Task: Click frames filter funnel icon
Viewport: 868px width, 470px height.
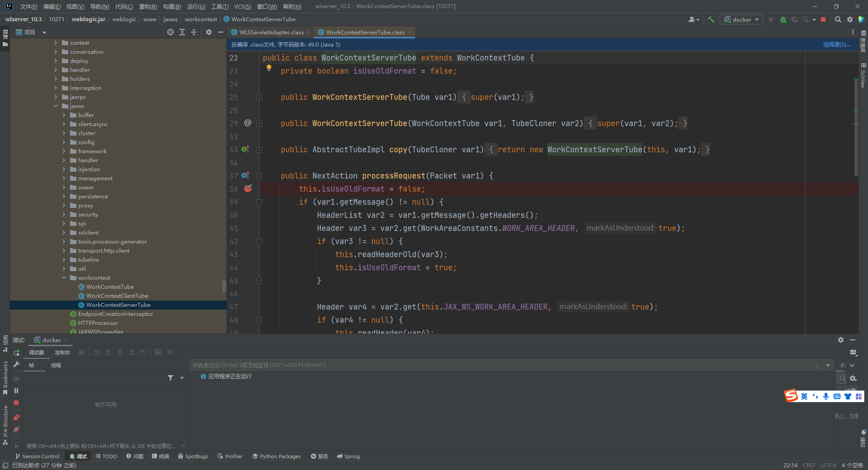Action: pos(170,378)
